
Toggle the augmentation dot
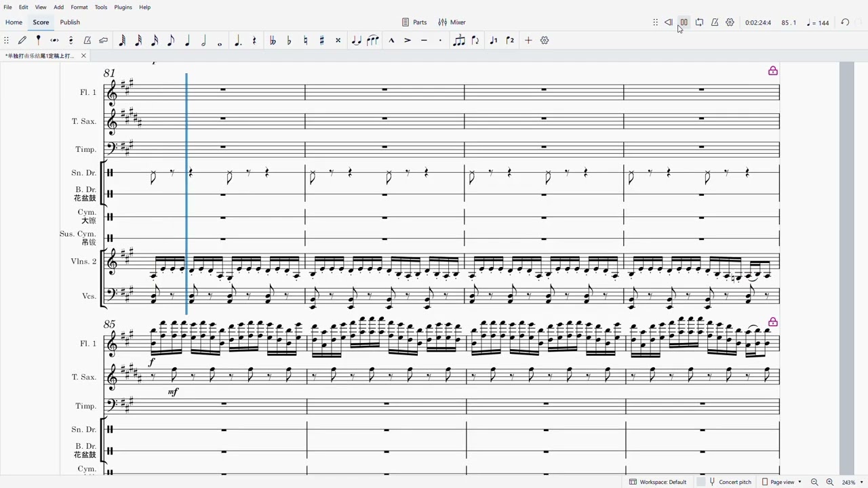[x=238, y=41]
